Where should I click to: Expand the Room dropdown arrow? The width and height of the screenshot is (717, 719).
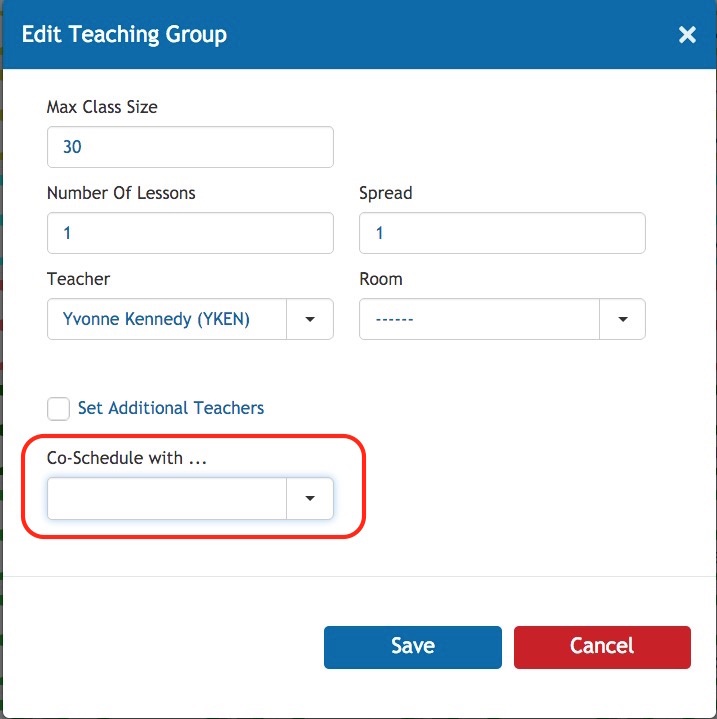point(622,319)
